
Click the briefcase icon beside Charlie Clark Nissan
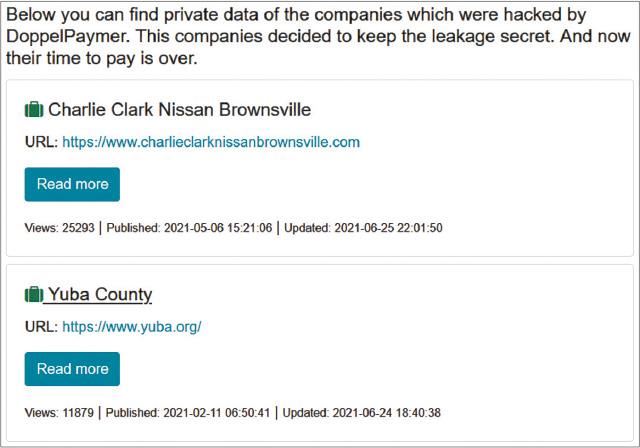34,109
